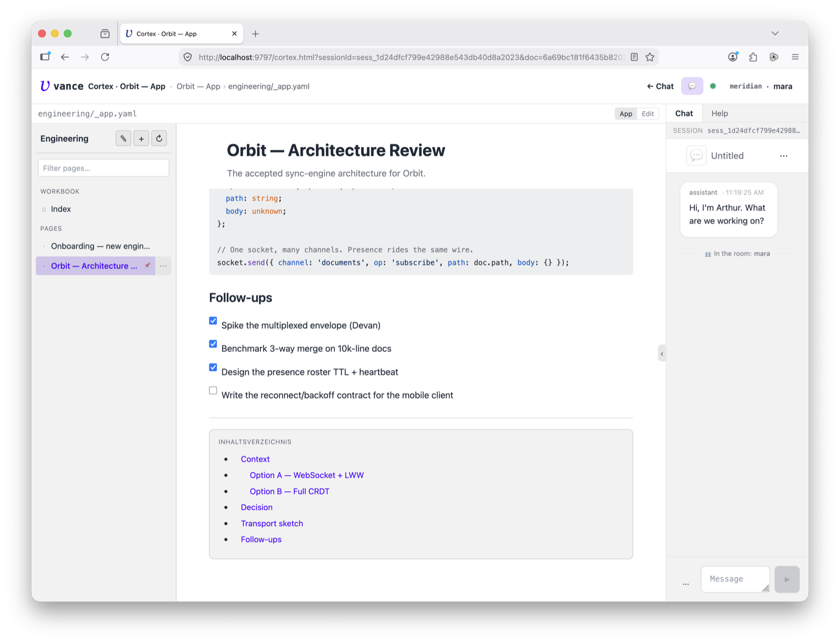Uncheck Benchmark 3-way merge on 10k-line docs
Screen dimensions: 840x643
tap(213, 344)
